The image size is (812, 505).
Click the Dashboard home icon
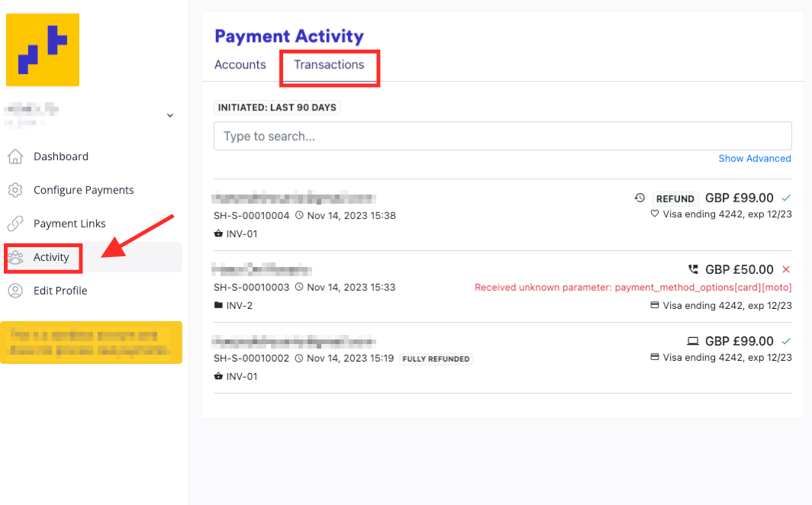pyautogui.click(x=15, y=156)
